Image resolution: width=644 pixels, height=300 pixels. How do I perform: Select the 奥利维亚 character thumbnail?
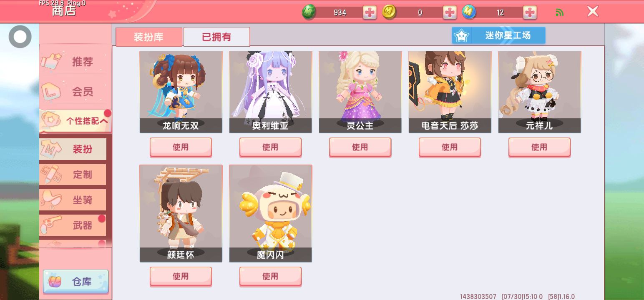(x=271, y=92)
